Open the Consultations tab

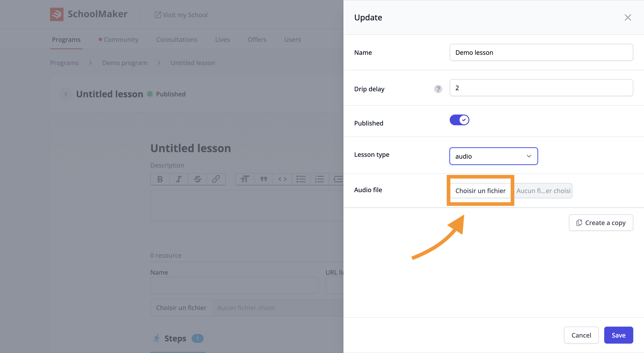[177, 39]
